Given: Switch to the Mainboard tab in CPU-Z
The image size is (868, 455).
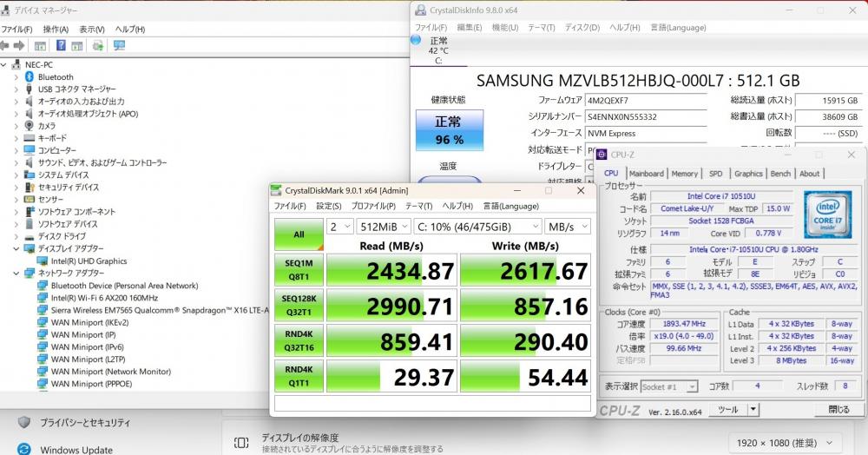Looking at the screenshot, I should tap(646, 174).
